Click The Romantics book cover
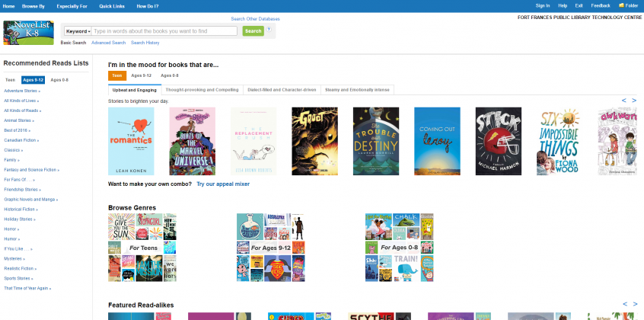 coord(131,141)
